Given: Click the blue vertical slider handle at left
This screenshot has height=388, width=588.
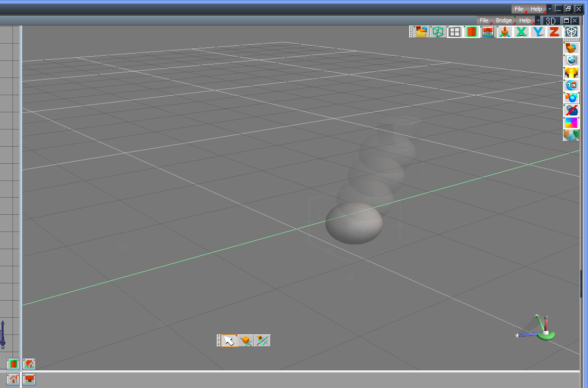Looking at the screenshot, I should click(3, 334).
